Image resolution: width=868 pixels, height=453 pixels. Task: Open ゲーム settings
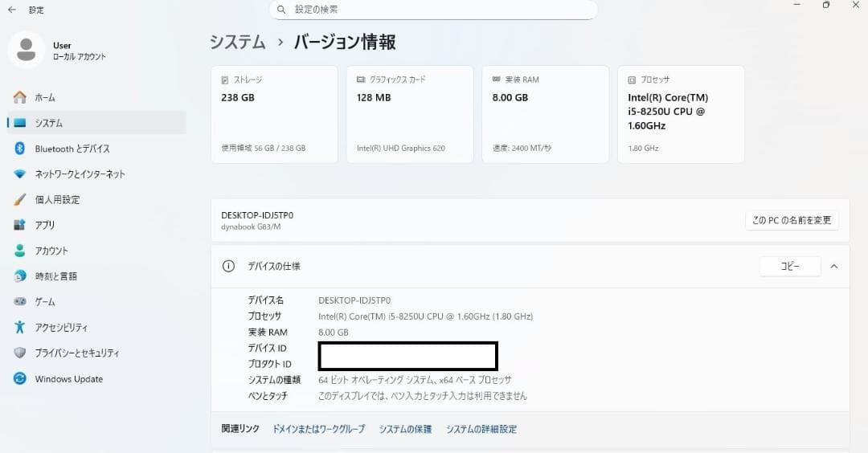[x=96, y=301]
